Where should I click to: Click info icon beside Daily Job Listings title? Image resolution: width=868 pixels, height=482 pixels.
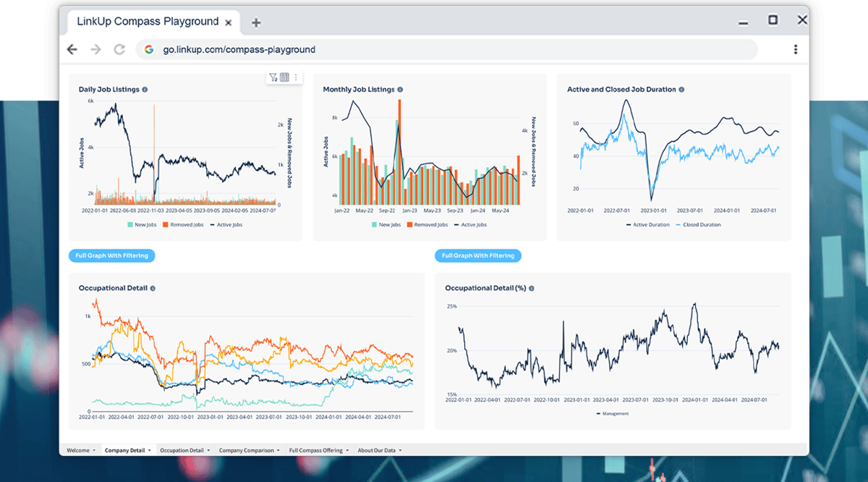[145, 90]
